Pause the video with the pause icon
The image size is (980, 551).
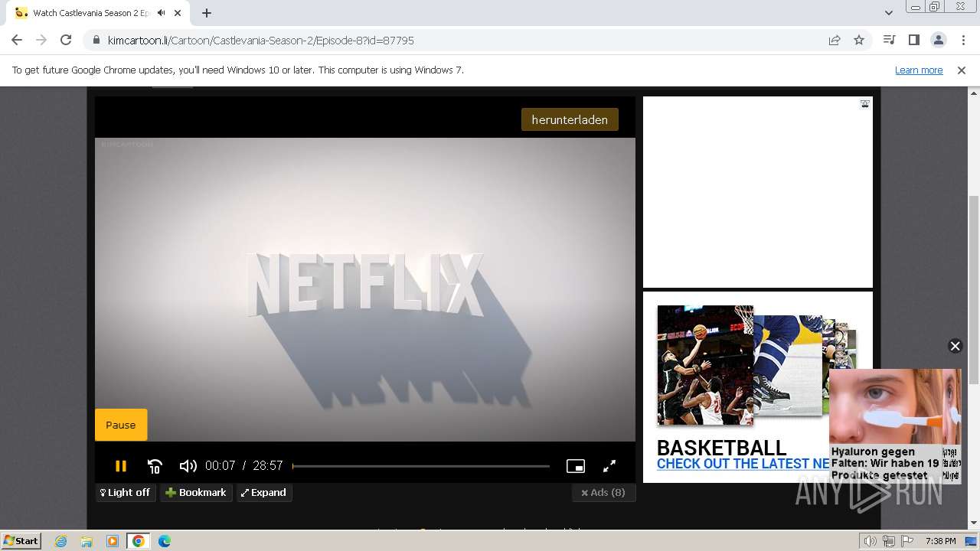click(x=120, y=465)
